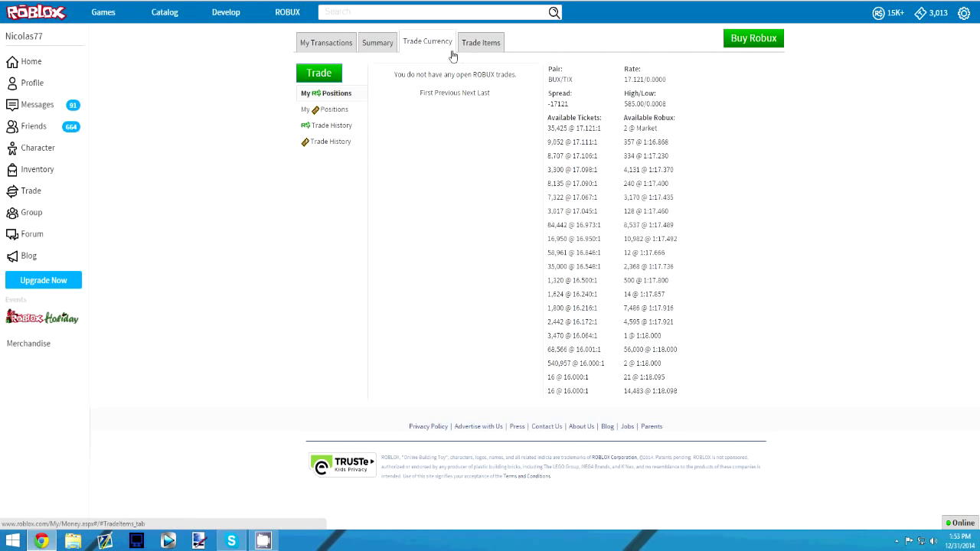Go to Friends in the sidebar
The height and width of the screenshot is (551, 980).
tap(33, 126)
